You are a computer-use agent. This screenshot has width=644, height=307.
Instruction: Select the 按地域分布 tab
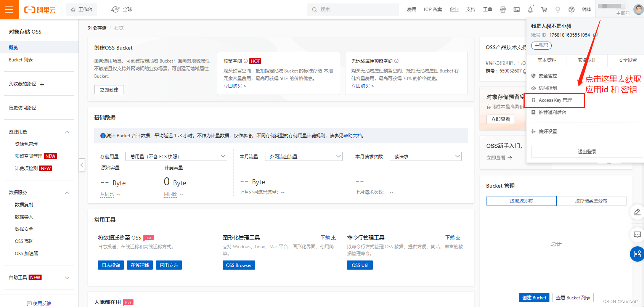[522, 201]
